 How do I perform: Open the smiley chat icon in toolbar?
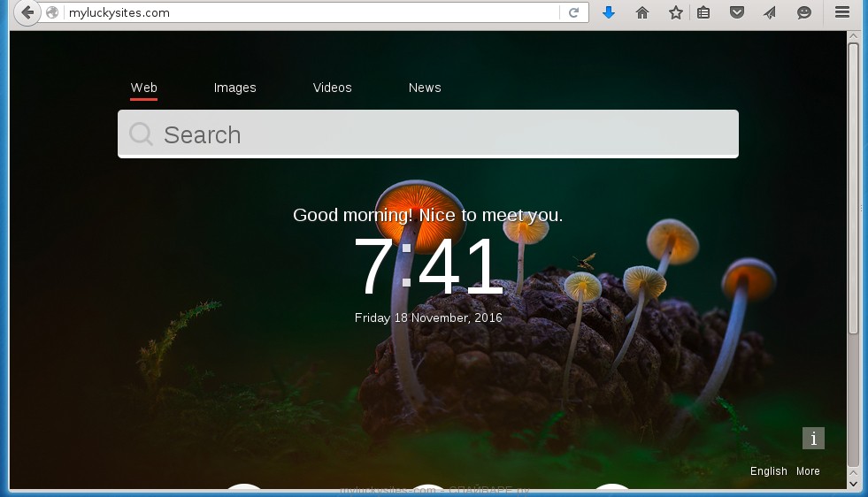click(803, 12)
